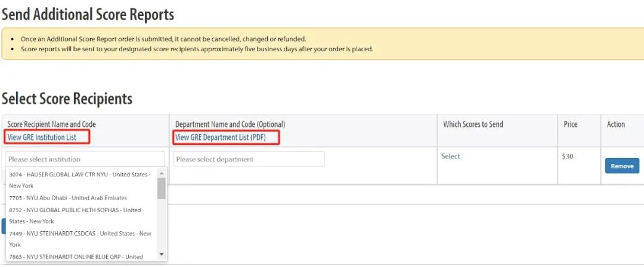Pick 7449 - NYU STEINHARDT CSDCAS entry
The image size is (644, 267).
(81, 239)
